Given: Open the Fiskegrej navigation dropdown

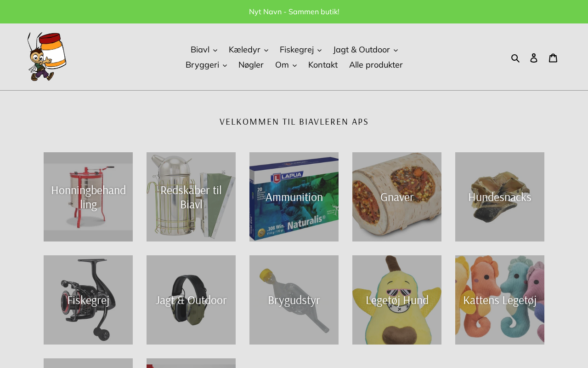Looking at the screenshot, I should 301,50.
